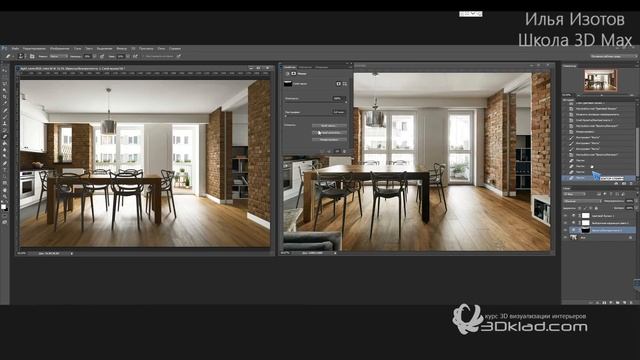Click the mask density value field
Screen dimensions: 640x360
point(338,98)
